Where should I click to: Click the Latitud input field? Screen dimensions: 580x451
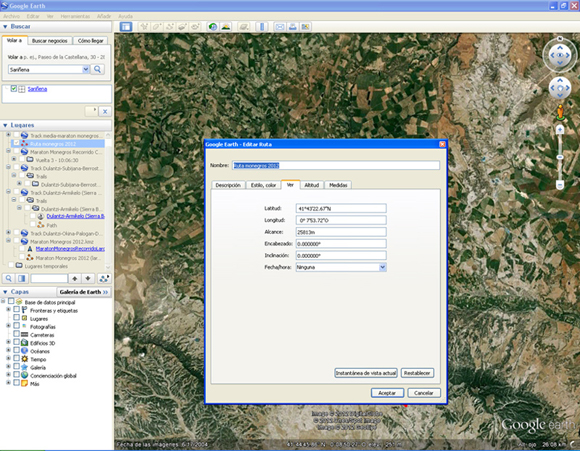(x=341, y=208)
